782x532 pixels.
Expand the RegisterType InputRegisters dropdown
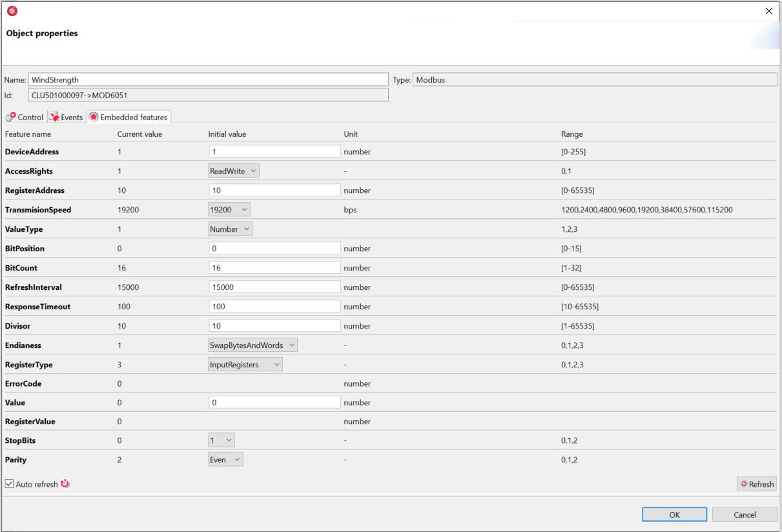(245, 365)
